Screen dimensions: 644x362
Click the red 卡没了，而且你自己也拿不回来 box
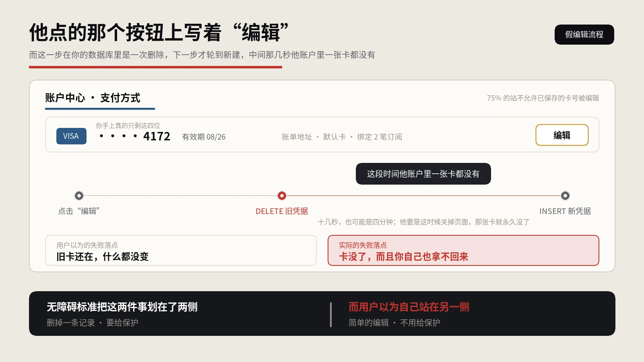(x=463, y=251)
